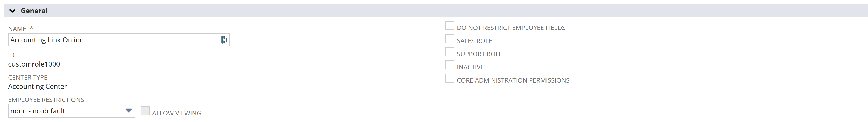Enable Do Not Restrict Employee Fields checkbox
The width and height of the screenshot is (868, 122).
click(x=450, y=26)
